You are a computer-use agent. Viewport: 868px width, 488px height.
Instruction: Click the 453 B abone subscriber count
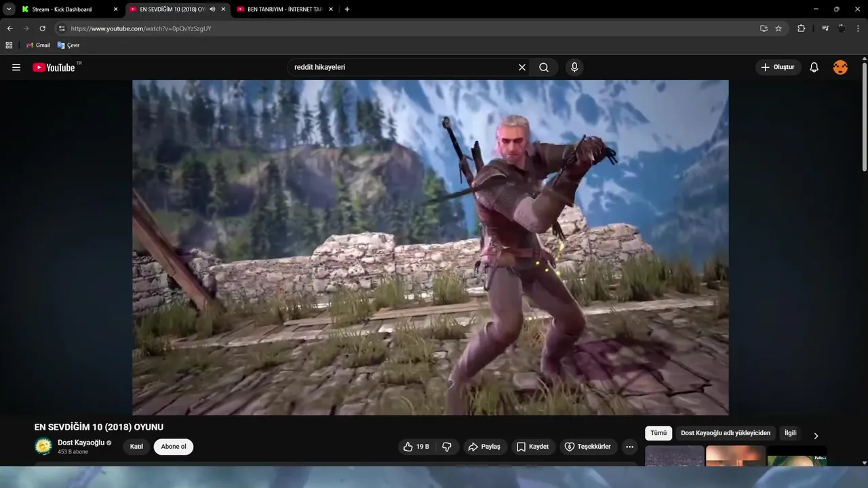click(73, 452)
